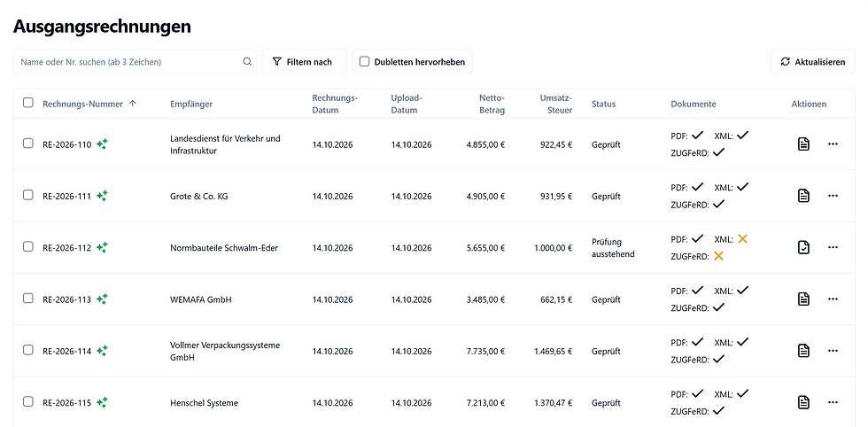Image resolution: width=868 pixels, height=427 pixels.
Task: Click net amount 4.855,00 €
Action: click(x=485, y=144)
